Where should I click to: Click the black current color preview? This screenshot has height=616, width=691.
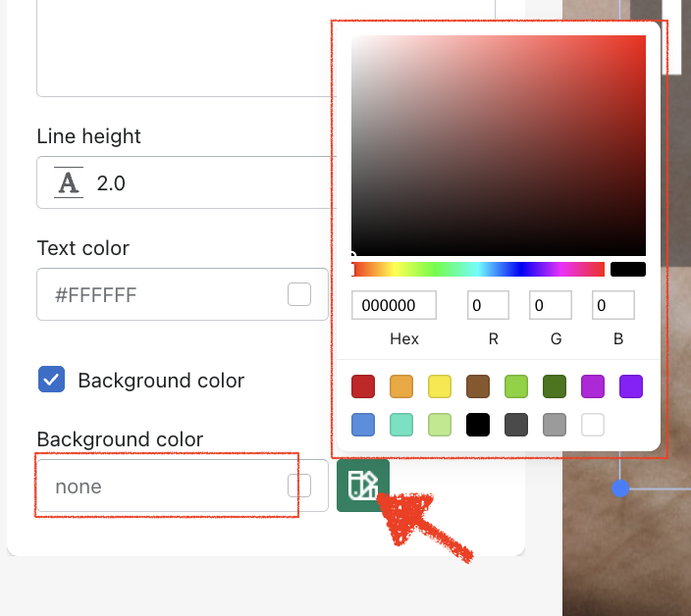click(x=628, y=269)
